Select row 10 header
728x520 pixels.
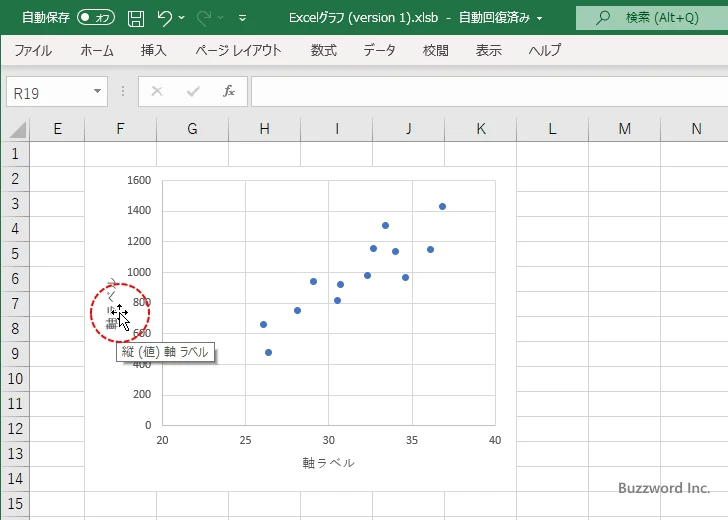point(15,378)
